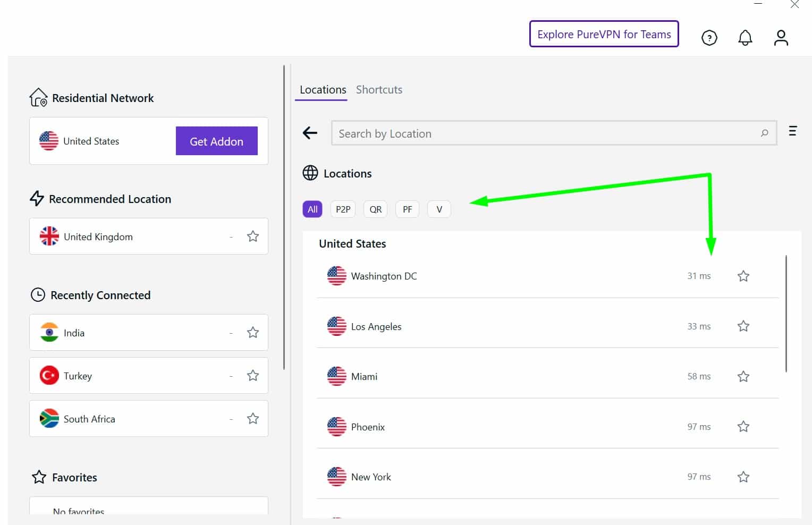Select the QR filter chip
The image size is (812, 525).
(x=376, y=209)
